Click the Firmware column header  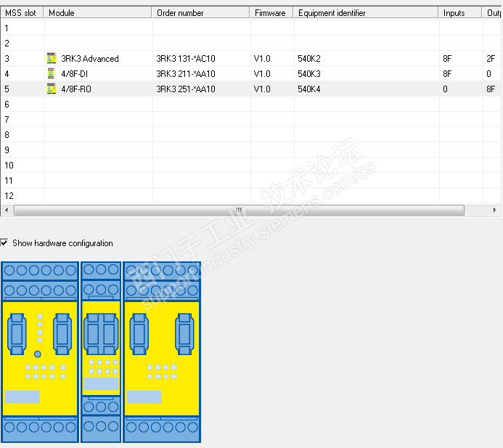[271, 13]
